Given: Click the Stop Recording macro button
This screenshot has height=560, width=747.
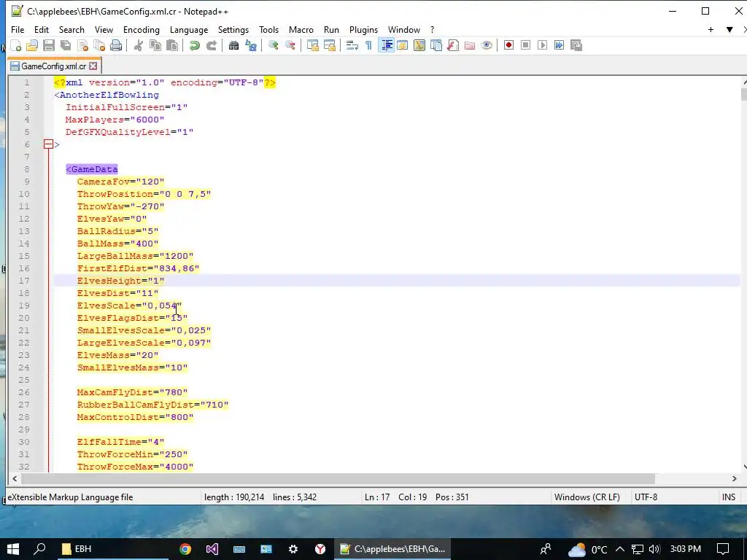Looking at the screenshot, I should (x=525, y=45).
